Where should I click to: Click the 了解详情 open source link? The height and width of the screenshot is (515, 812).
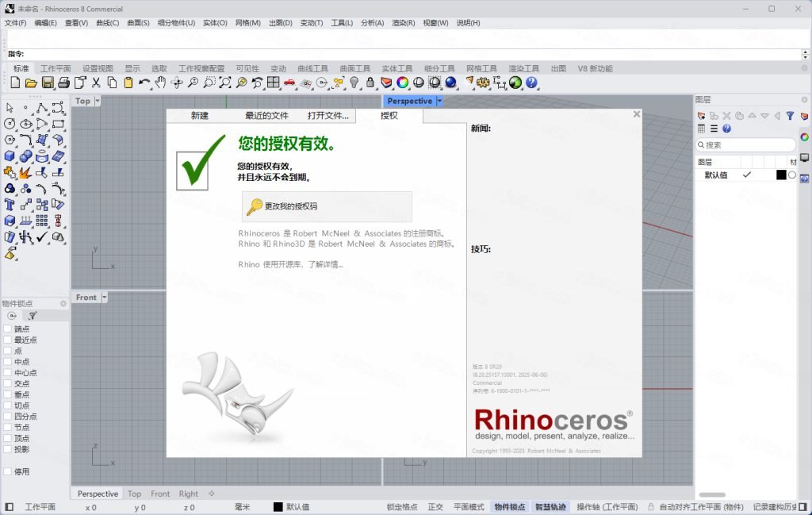pyautogui.click(x=325, y=265)
